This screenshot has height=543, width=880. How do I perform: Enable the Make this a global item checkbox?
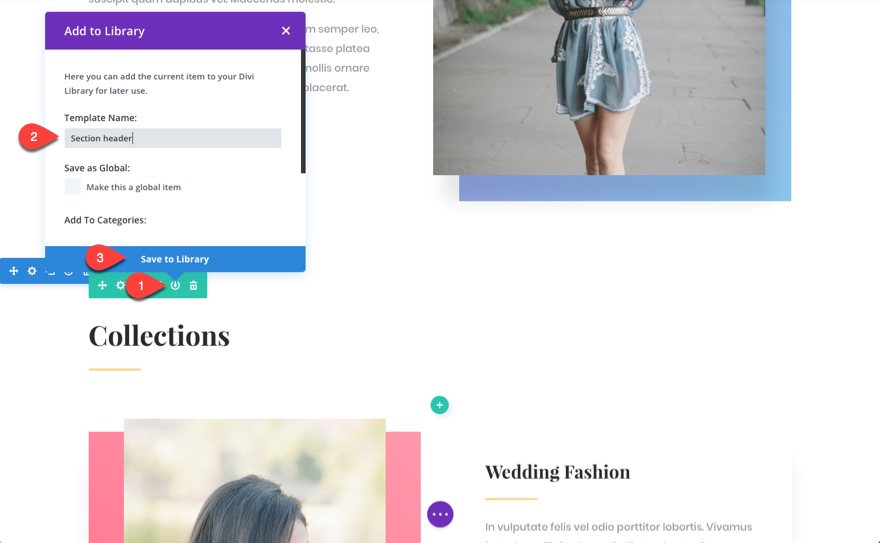pyautogui.click(x=72, y=186)
